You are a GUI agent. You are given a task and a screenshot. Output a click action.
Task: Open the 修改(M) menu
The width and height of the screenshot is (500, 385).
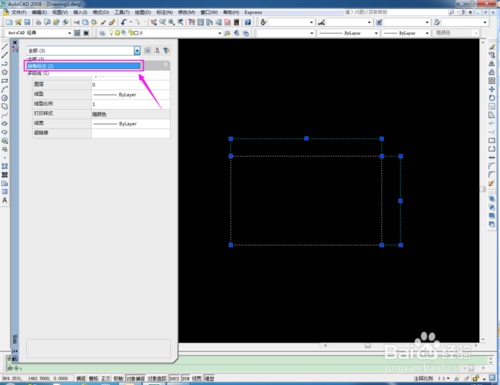[x=186, y=12]
